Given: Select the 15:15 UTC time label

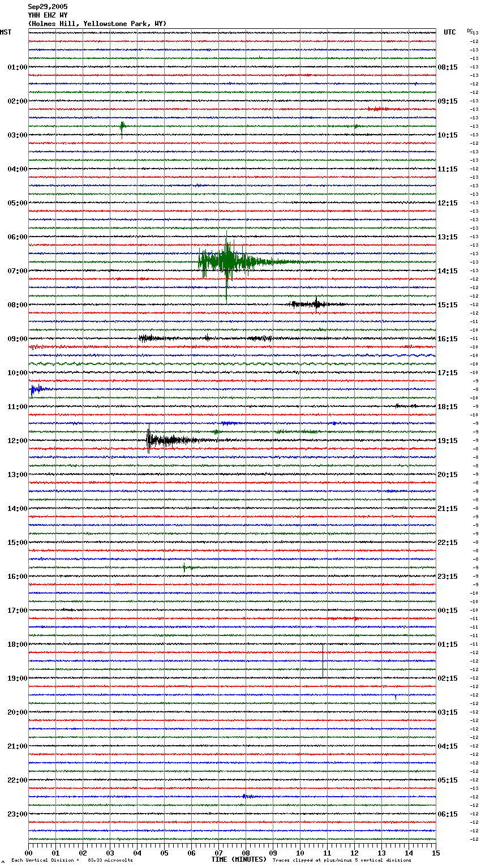Looking at the screenshot, I should click(x=448, y=305).
